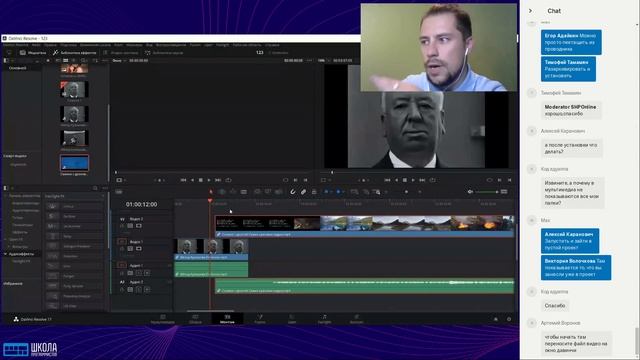Open the source viewer zoom dropdown
Viewport: 640px width, 360px height.
[x=119, y=60]
